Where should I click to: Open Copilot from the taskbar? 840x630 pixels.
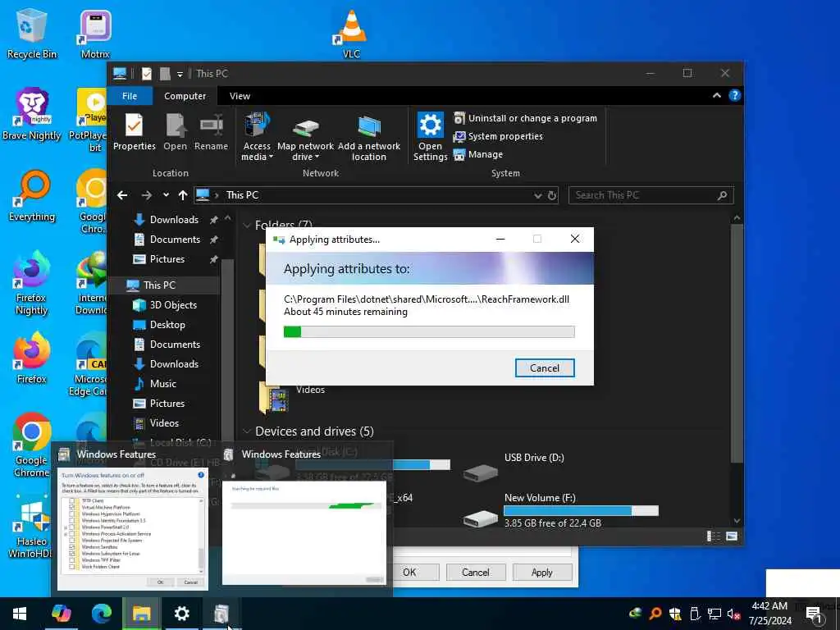click(61, 614)
